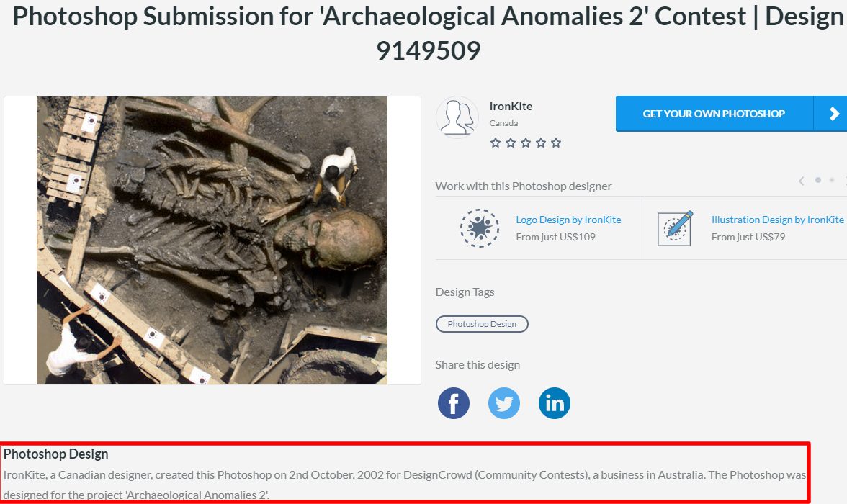
Task: Click the white arrow on the blue button
Action: (833, 114)
